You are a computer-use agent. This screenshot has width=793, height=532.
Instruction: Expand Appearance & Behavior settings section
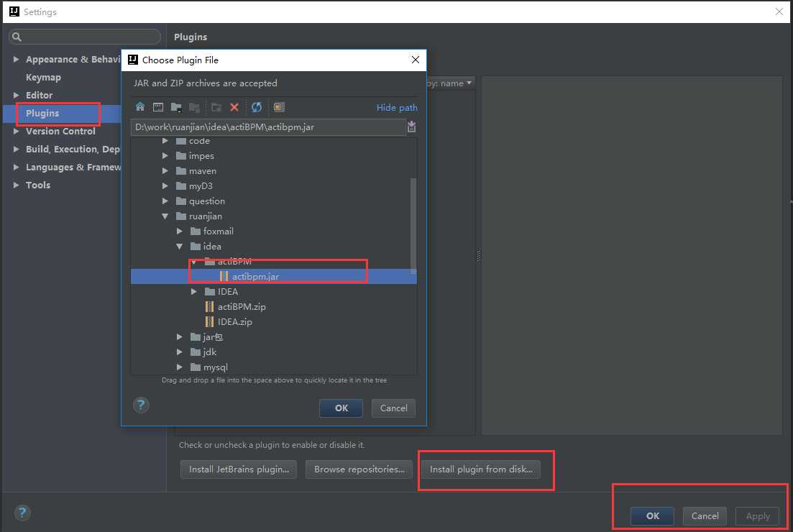tap(17, 59)
